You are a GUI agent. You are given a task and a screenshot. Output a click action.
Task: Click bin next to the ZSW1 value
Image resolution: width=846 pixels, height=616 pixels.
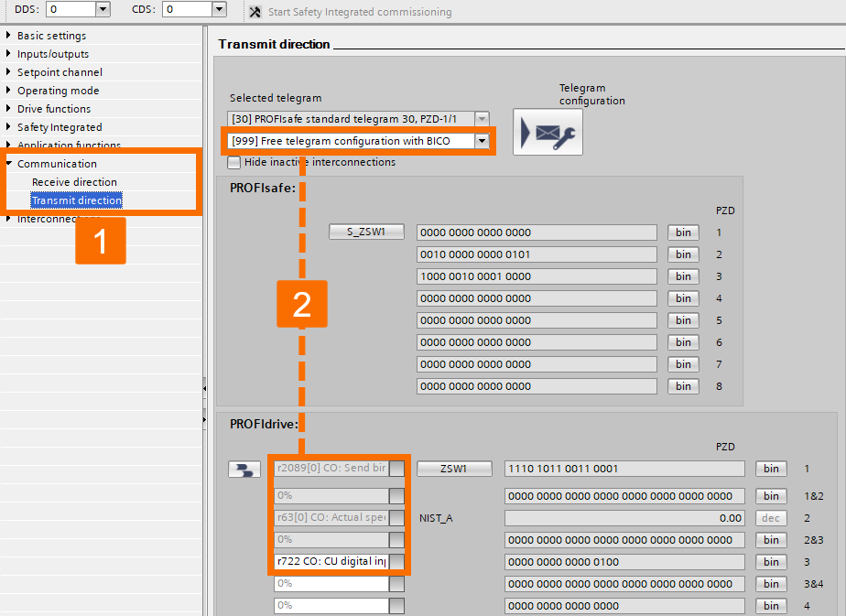(770, 468)
